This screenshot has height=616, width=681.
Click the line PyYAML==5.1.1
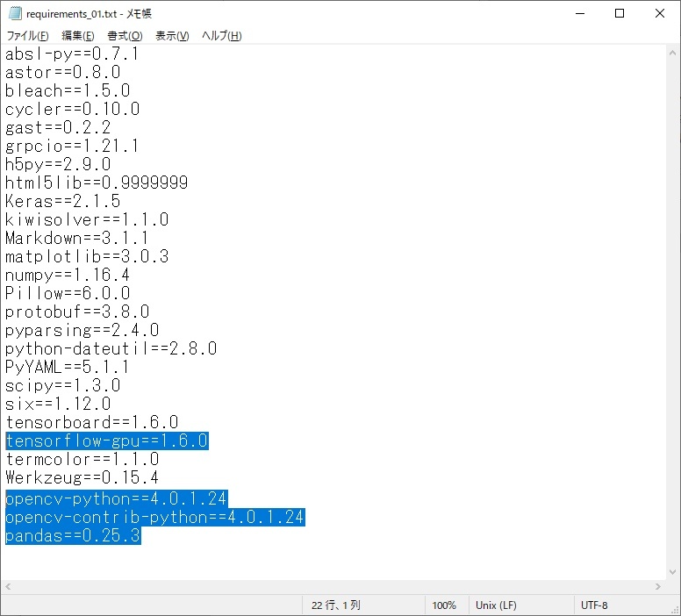click(x=67, y=367)
